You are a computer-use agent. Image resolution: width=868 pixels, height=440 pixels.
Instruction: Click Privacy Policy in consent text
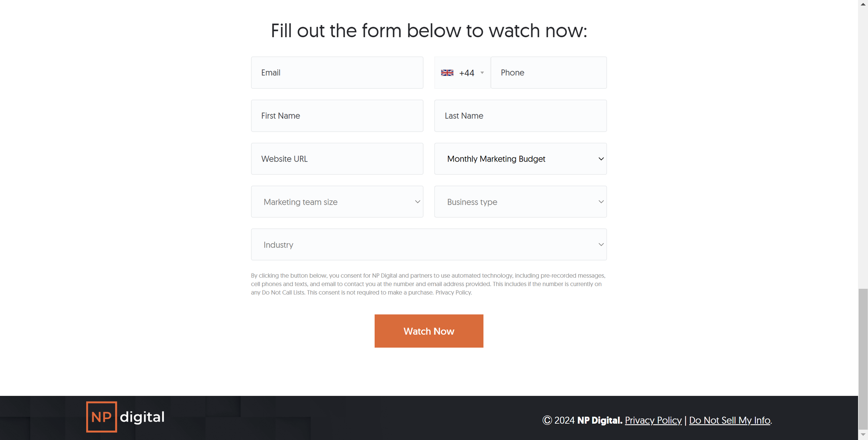453,293
